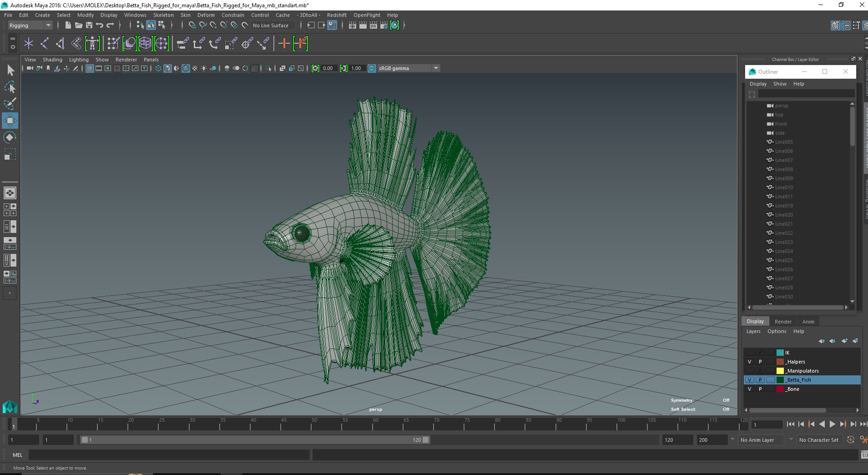Play the animation forward

click(832, 424)
